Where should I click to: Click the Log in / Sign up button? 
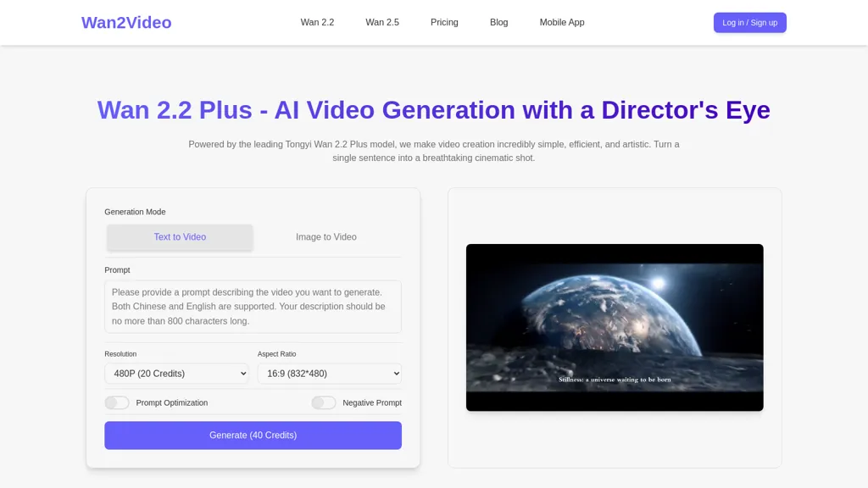tap(749, 23)
